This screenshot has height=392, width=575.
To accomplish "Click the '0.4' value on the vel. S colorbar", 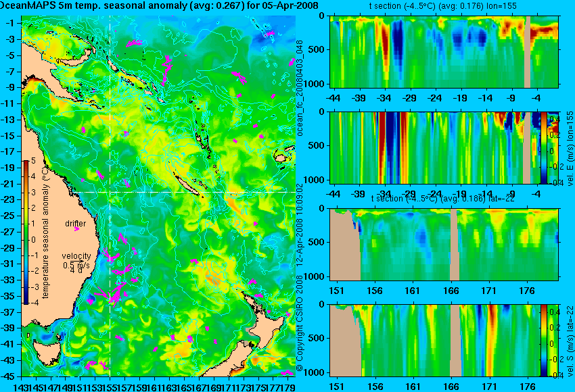I will point(554,312).
